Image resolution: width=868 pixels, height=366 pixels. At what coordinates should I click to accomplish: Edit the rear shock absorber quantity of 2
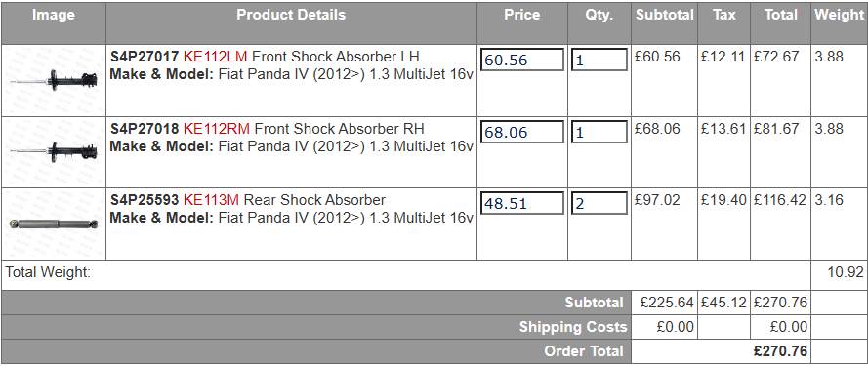pyautogui.click(x=599, y=203)
